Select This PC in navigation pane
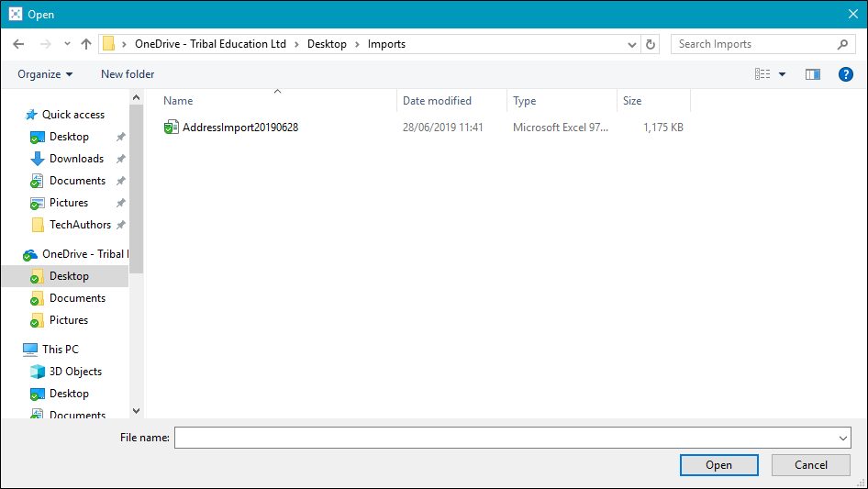868x489 pixels. click(61, 350)
